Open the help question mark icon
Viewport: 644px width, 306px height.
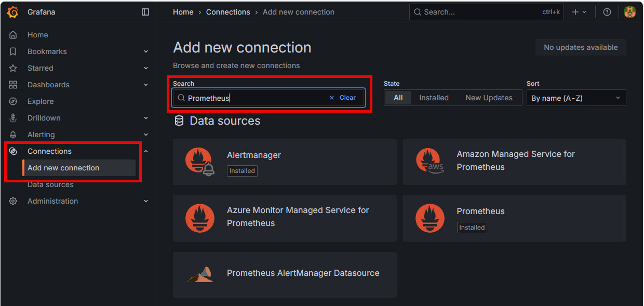[607, 12]
